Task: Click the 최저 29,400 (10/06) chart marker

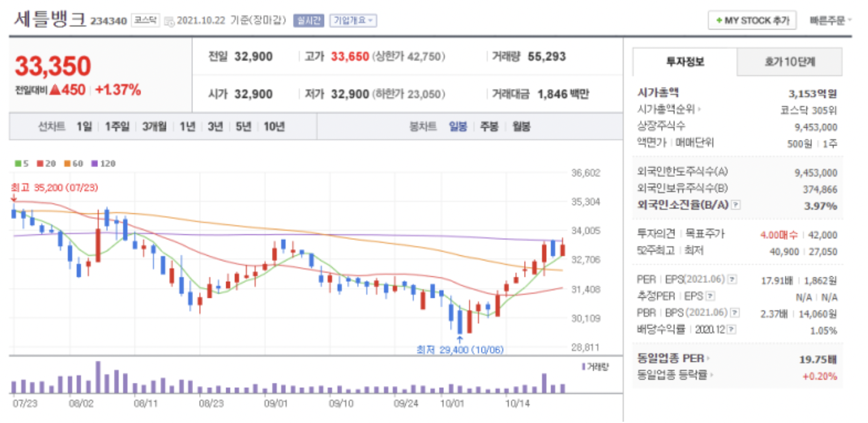Action: [x=460, y=350]
